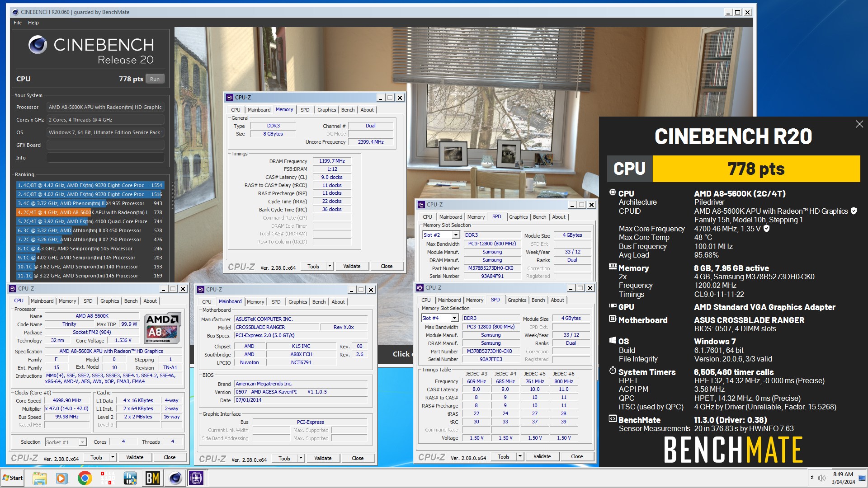This screenshot has height=488, width=868.
Task: Open the Slot #2 memory slot dropdown
Action: [456, 235]
